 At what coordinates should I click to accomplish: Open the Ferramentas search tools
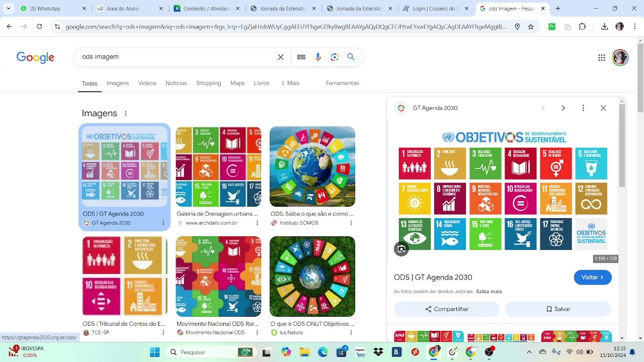342,83
